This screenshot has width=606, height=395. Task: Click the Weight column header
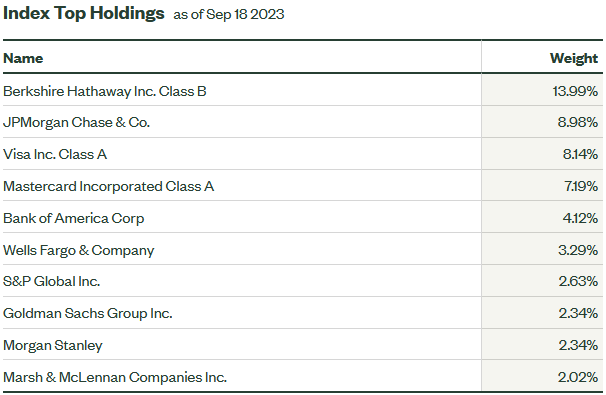pyautogui.click(x=574, y=58)
